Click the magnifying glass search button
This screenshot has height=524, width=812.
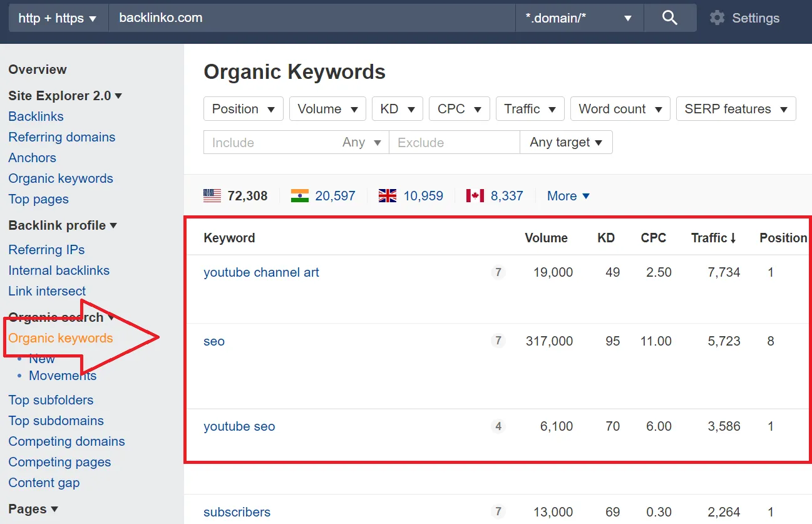click(669, 18)
